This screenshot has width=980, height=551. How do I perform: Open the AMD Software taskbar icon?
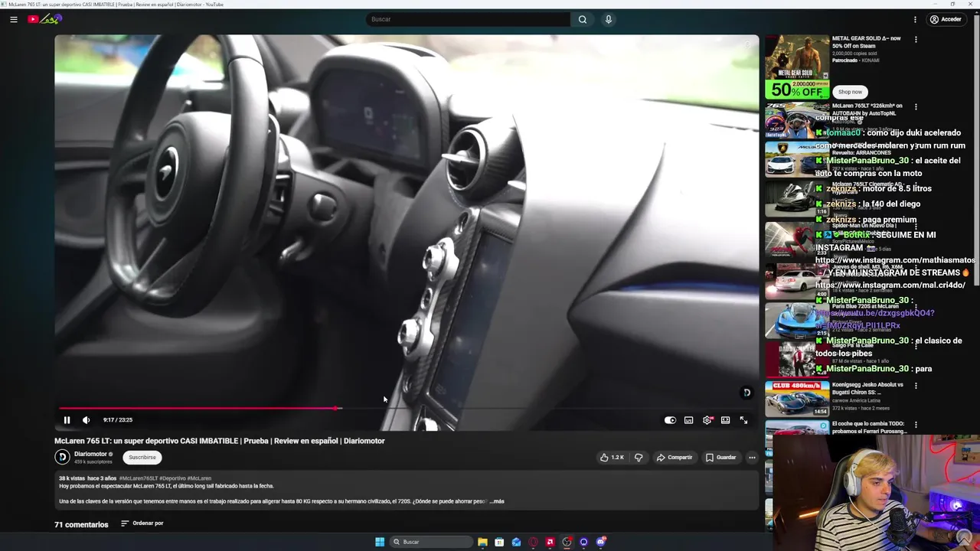coord(550,542)
